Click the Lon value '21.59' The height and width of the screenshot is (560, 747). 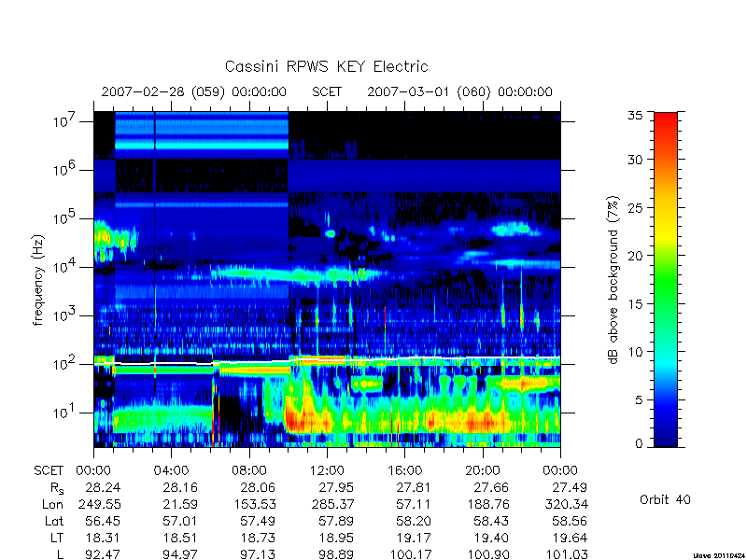(180, 504)
